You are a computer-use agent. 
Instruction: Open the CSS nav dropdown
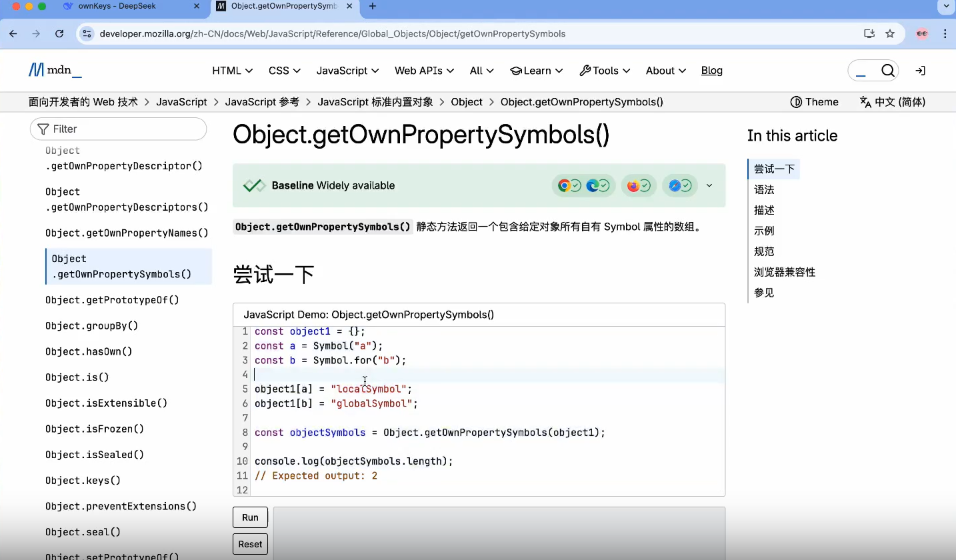(x=285, y=71)
